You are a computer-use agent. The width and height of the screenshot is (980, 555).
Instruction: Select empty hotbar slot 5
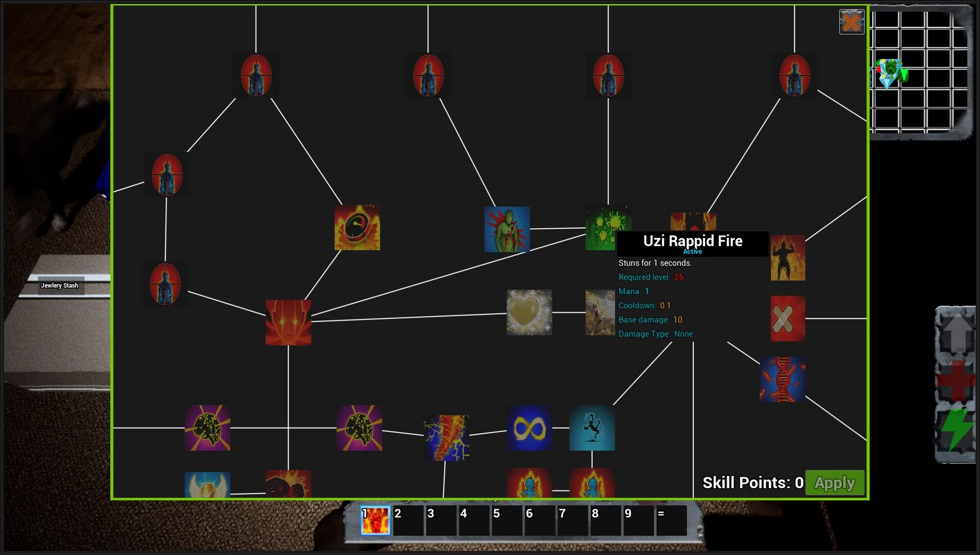click(507, 520)
